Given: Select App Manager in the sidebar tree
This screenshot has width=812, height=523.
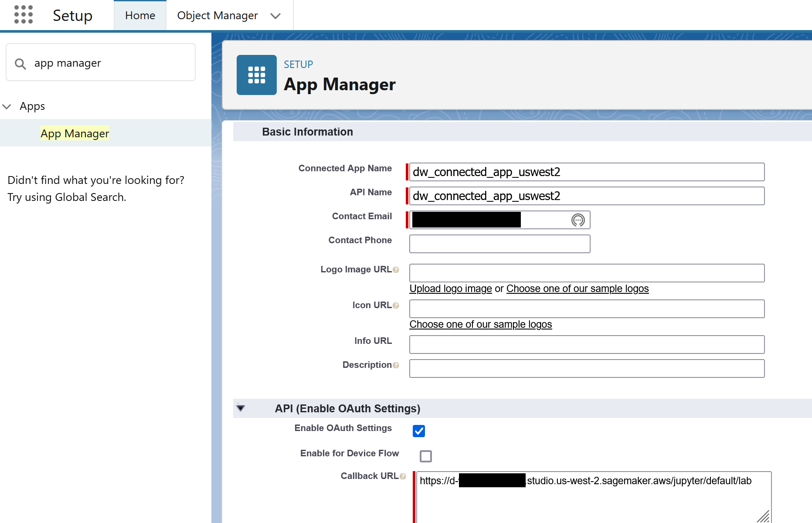Looking at the screenshot, I should (x=75, y=133).
